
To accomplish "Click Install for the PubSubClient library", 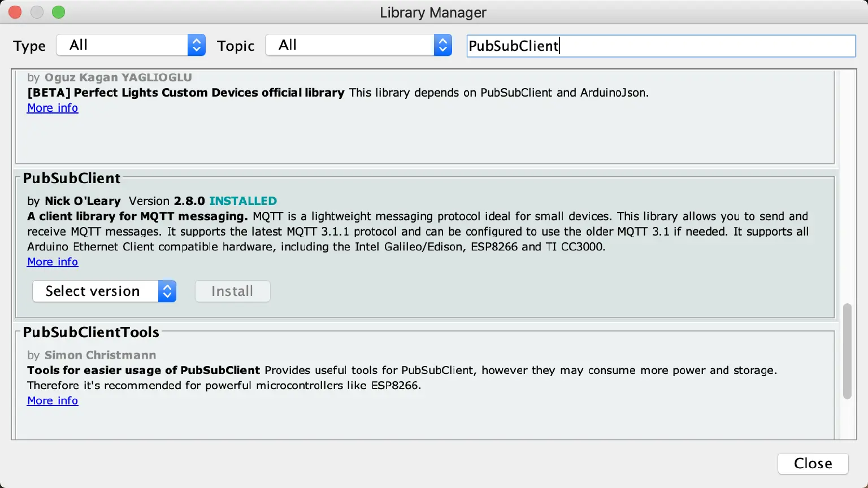I will coord(232,291).
